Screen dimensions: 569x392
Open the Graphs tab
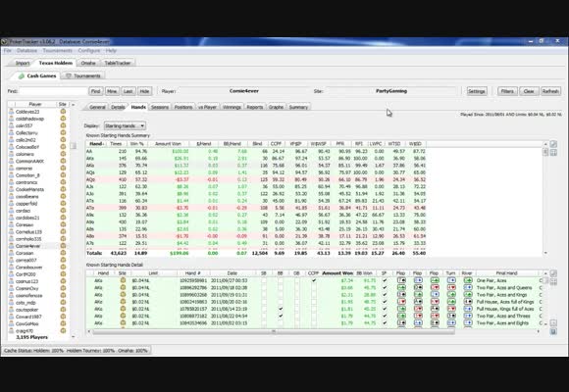pos(276,107)
